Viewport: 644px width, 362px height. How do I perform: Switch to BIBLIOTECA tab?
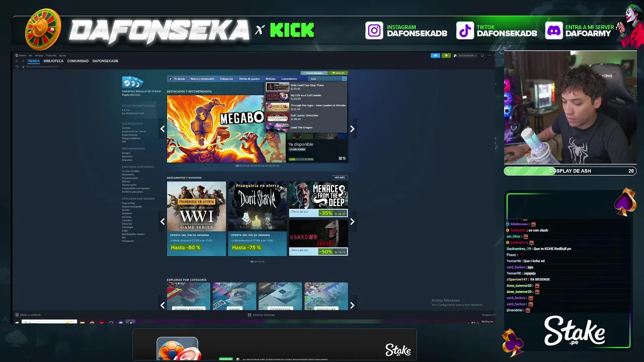53,61
